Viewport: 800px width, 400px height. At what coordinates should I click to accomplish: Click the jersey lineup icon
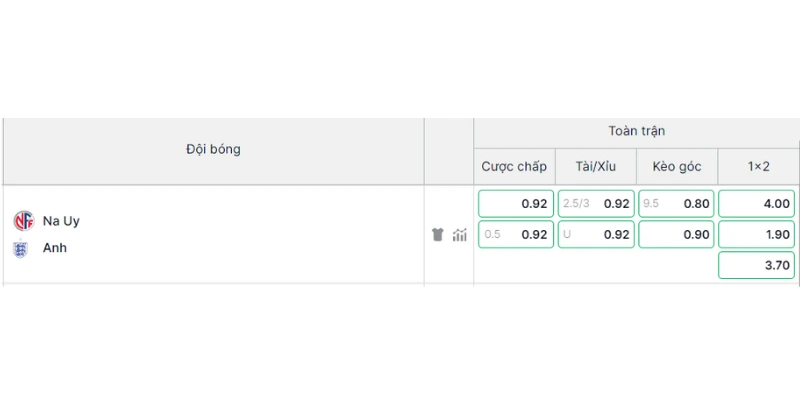437,235
